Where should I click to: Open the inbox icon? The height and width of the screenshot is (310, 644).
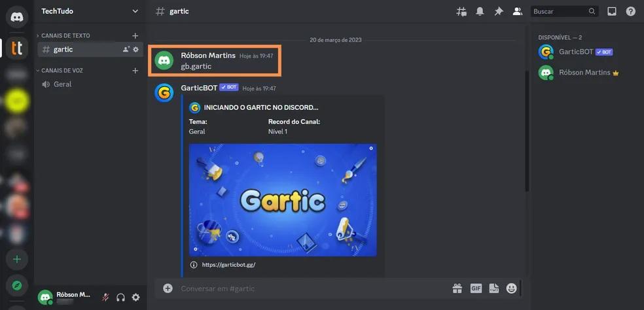[x=611, y=12]
